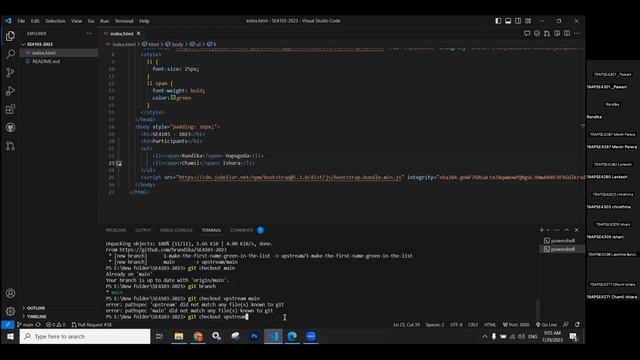Open the Extensions view
This screenshot has width=640, height=360.
(x=10, y=109)
